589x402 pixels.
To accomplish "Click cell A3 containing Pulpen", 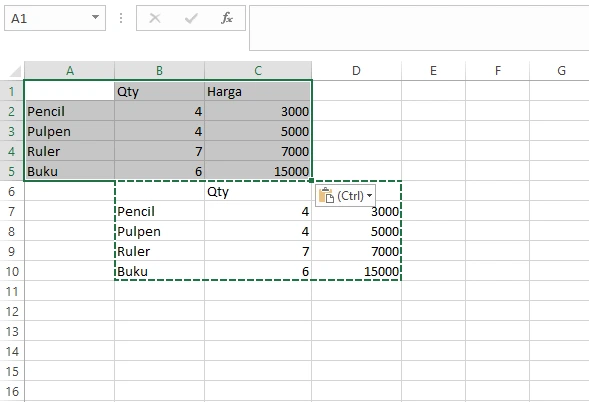I will pyautogui.click(x=69, y=131).
